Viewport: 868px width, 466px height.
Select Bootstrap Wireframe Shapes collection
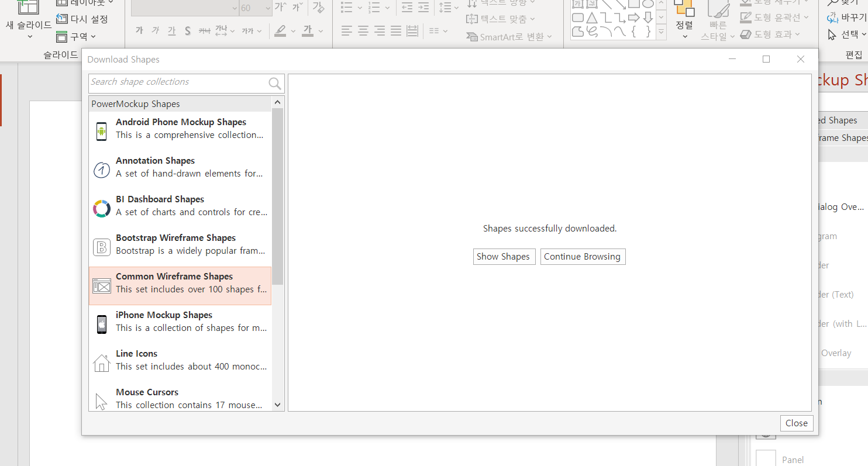(x=180, y=247)
